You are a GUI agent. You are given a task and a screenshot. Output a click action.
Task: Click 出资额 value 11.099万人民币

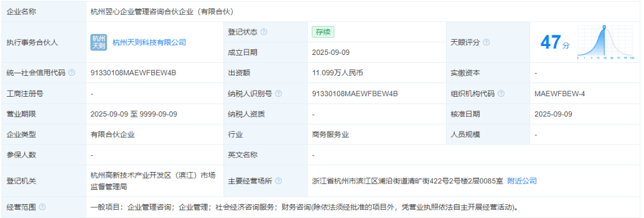[x=337, y=73]
